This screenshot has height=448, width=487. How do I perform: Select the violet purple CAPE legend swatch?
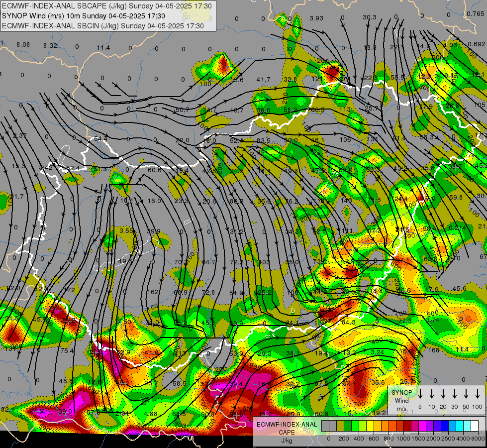click(429, 426)
